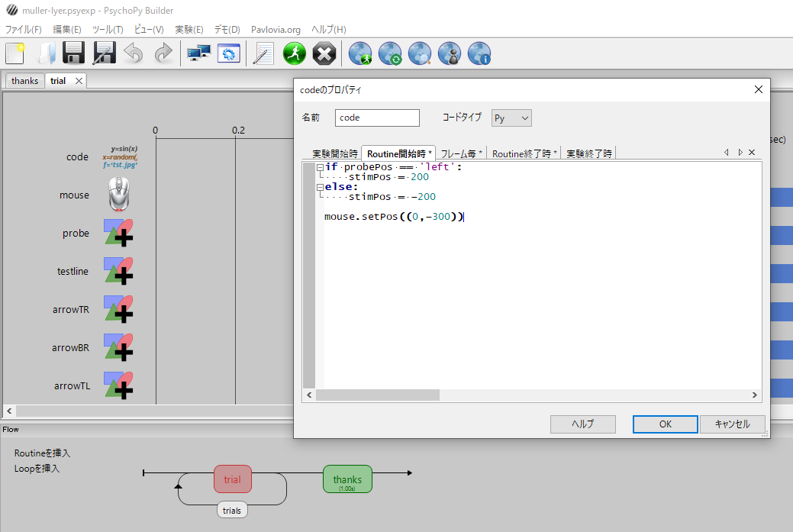Close the codeのプロパティ dialog

pyautogui.click(x=759, y=89)
